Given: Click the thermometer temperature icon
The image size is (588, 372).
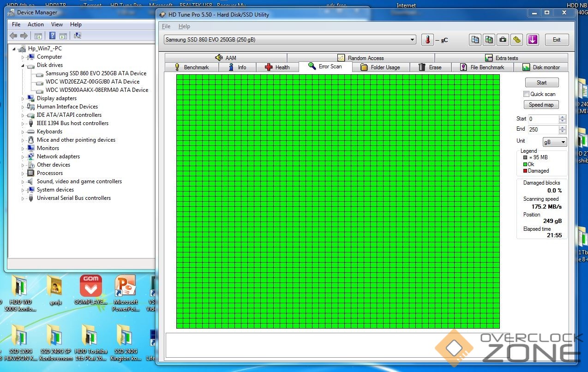Looking at the screenshot, I should click(x=427, y=40).
